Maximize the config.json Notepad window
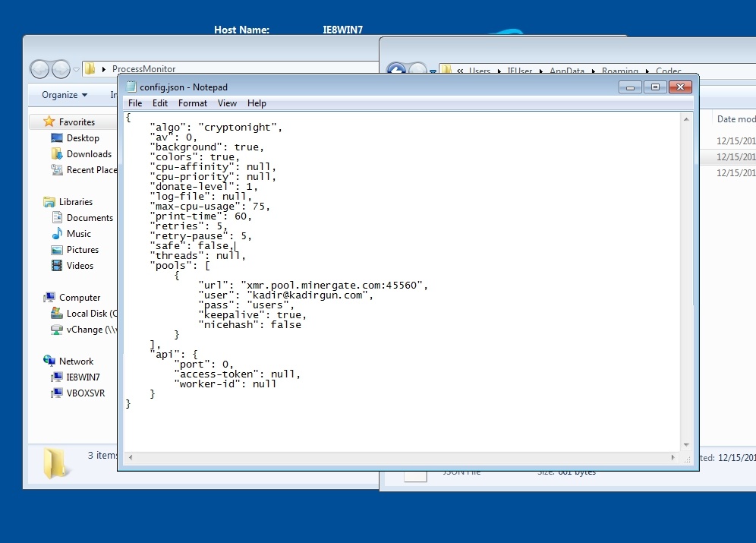 pyautogui.click(x=655, y=87)
